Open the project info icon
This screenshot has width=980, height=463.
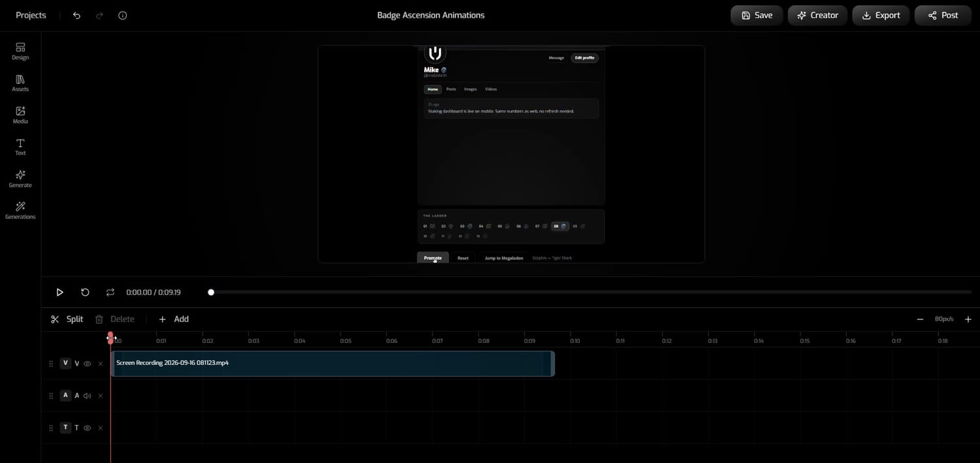click(x=122, y=15)
